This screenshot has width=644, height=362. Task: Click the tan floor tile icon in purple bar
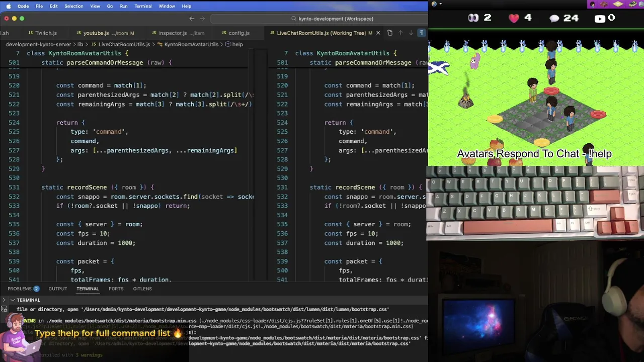618,4
